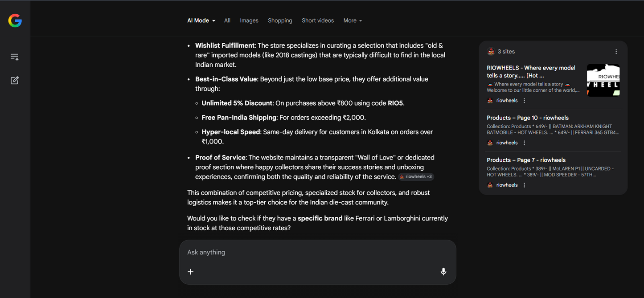644x298 pixels.
Task: Open the Shopping tab
Action: tap(280, 20)
